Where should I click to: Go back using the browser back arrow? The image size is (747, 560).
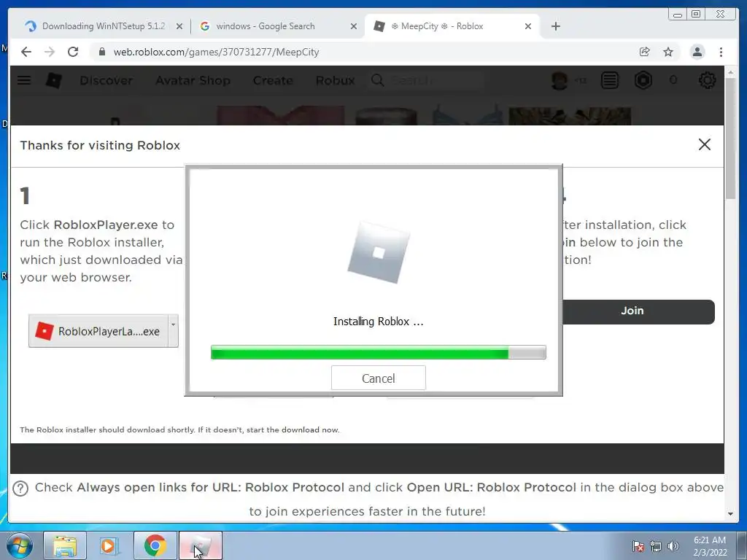click(26, 52)
